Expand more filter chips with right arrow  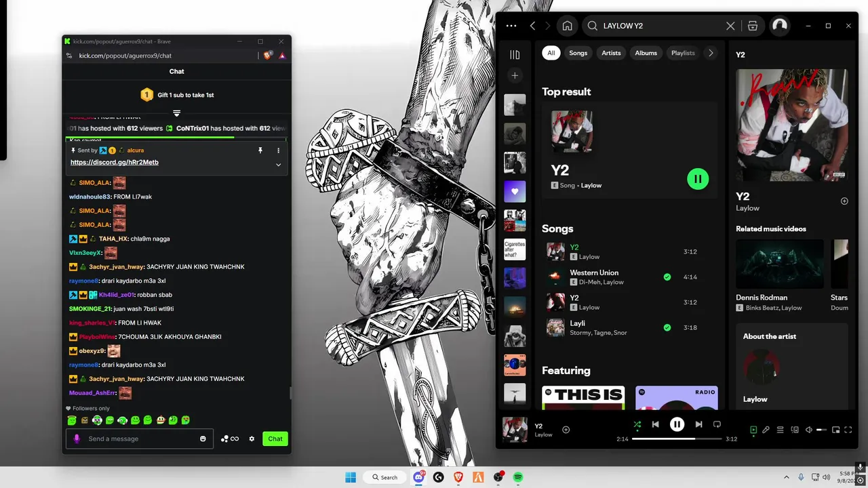pyautogui.click(x=711, y=53)
